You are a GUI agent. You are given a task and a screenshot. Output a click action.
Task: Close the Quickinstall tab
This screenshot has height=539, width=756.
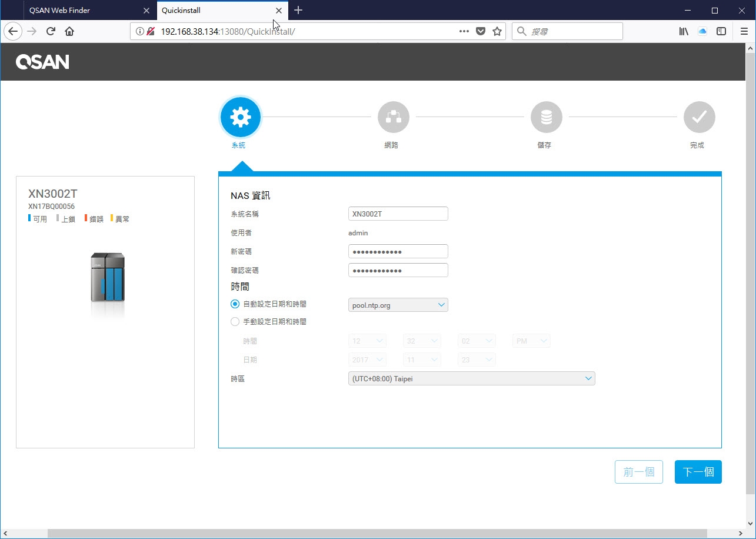[x=279, y=11]
